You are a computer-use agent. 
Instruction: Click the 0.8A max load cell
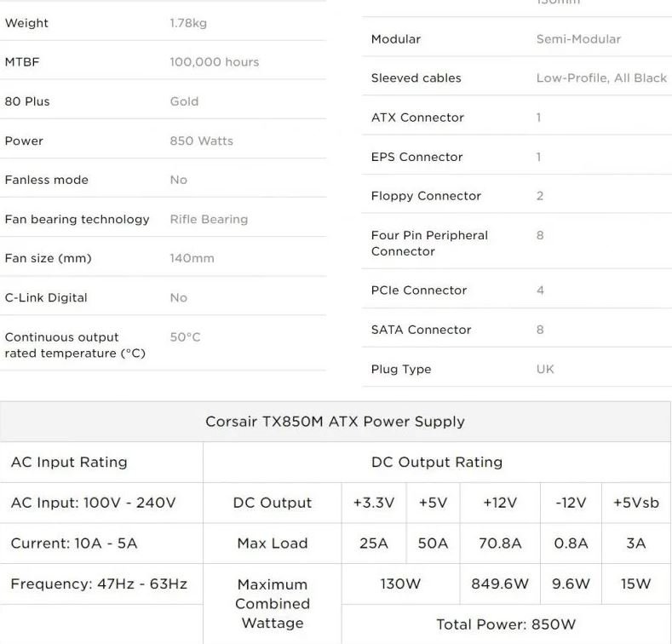click(571, 543)
